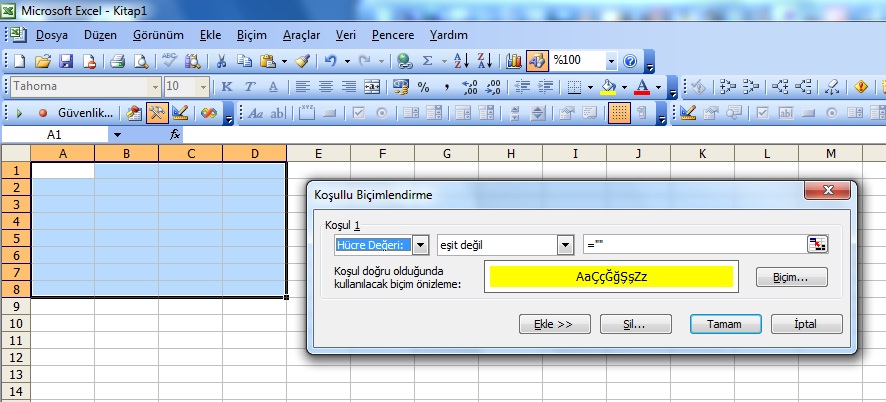Apply yellow fill using the paint bucket
This screenshot has height=402, width=886.
[608, 87]
